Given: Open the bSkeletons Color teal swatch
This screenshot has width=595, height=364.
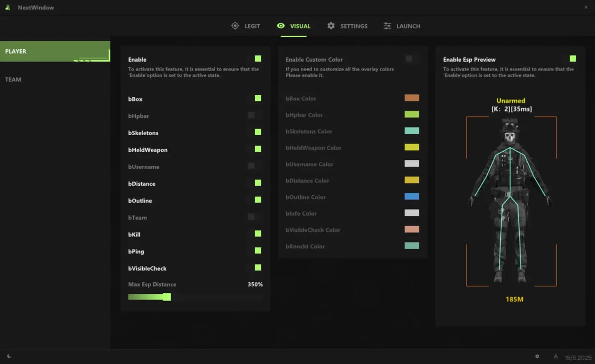Looking at the screenshot, I should pos(412,131).
